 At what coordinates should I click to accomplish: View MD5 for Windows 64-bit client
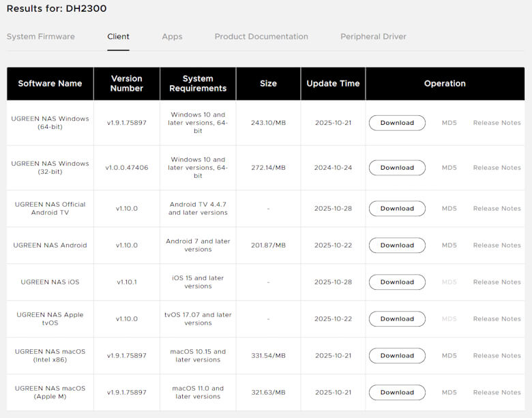tap(449, 123)
